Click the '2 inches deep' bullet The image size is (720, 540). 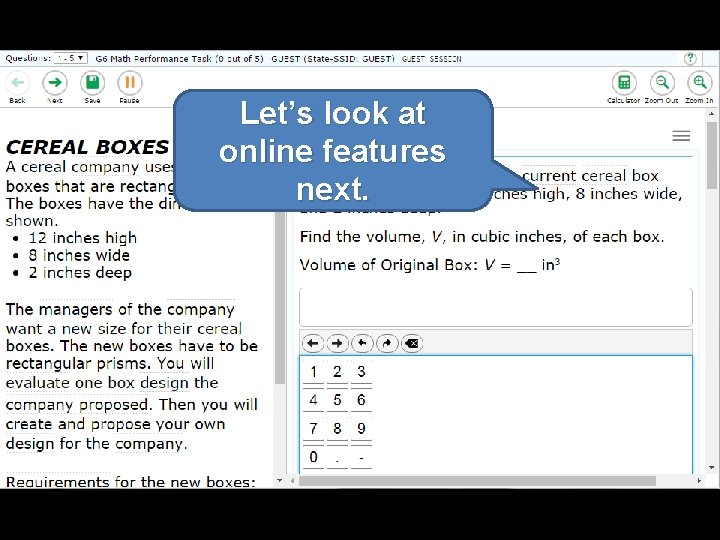click(x=80, y=273)
